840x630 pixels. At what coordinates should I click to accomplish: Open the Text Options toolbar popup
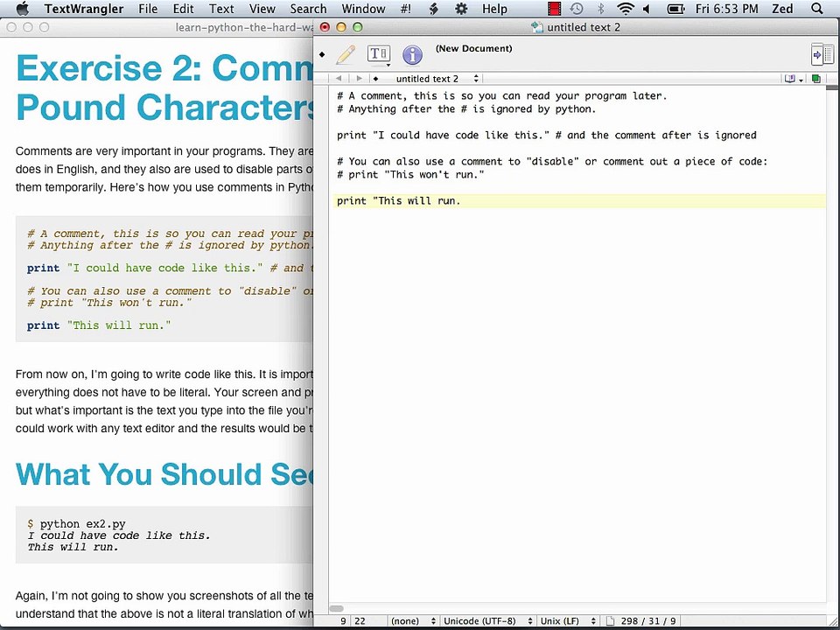(379, 54)
